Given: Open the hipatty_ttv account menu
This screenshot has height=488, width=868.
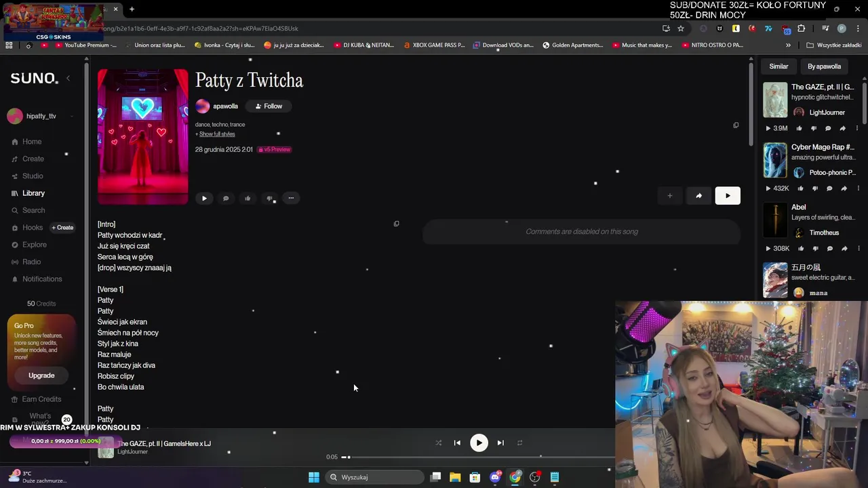Looking at the screenshot, I should (41, 116).
